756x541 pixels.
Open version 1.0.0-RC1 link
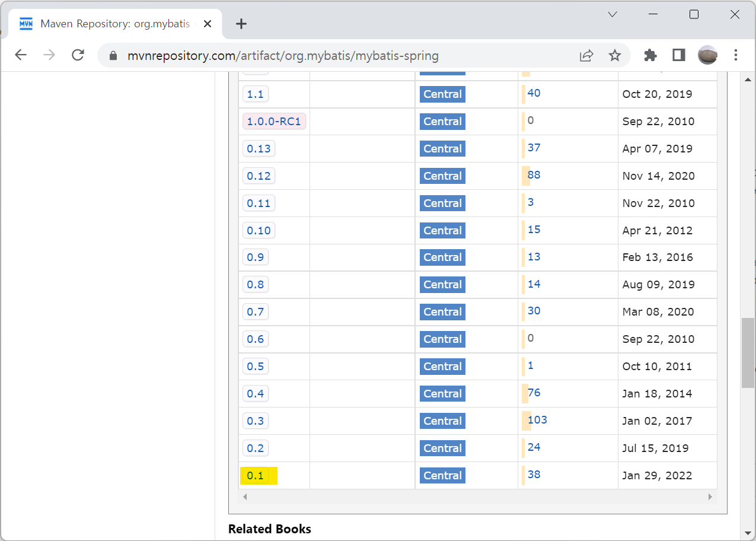click(274, 122)
